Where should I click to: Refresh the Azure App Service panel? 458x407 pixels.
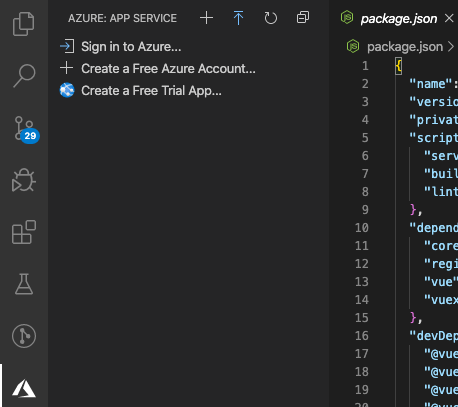coord(270,18)
